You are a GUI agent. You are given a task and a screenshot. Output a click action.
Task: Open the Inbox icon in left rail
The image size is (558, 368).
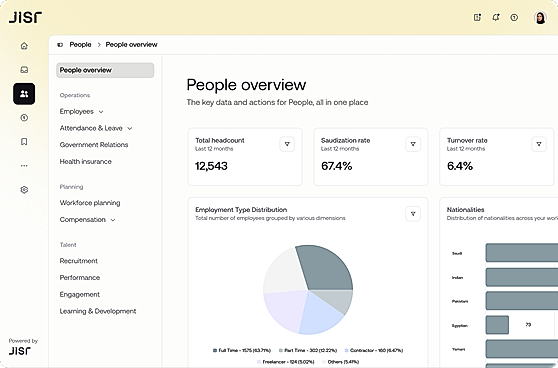click(x=24, y=70)
